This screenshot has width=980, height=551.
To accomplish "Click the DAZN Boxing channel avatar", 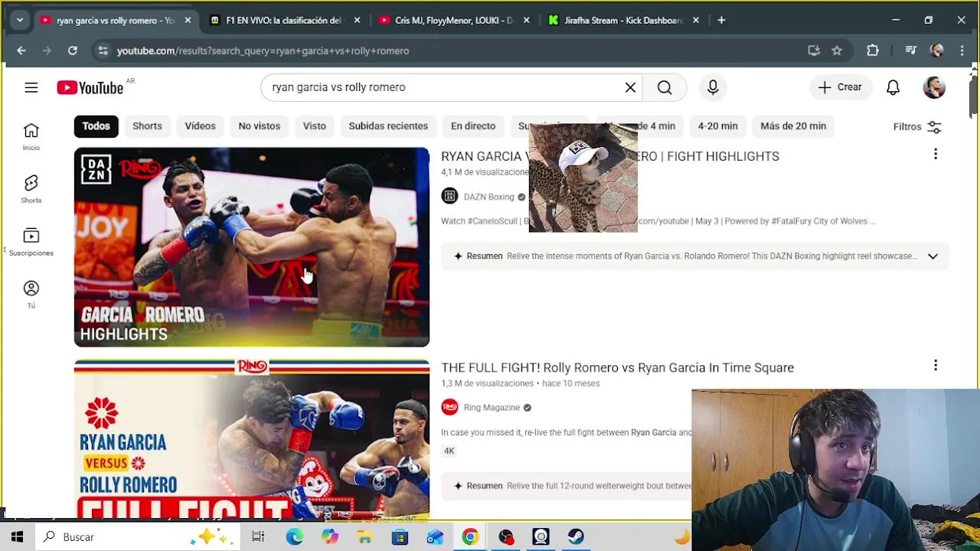I will click(x=449, y=197).
